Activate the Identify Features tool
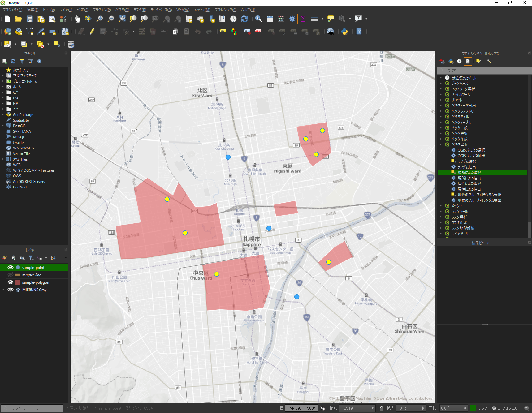The width and height of the screenshot is (532, 413). coord(258,19)
